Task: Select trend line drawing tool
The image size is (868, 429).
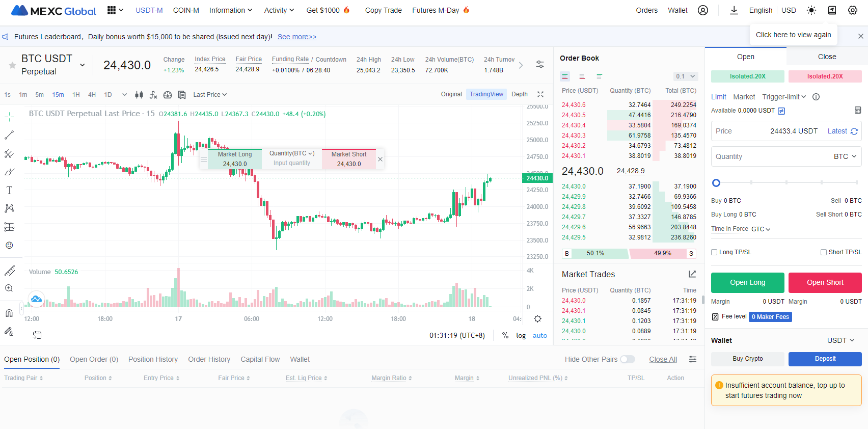Action: point(9,135)
